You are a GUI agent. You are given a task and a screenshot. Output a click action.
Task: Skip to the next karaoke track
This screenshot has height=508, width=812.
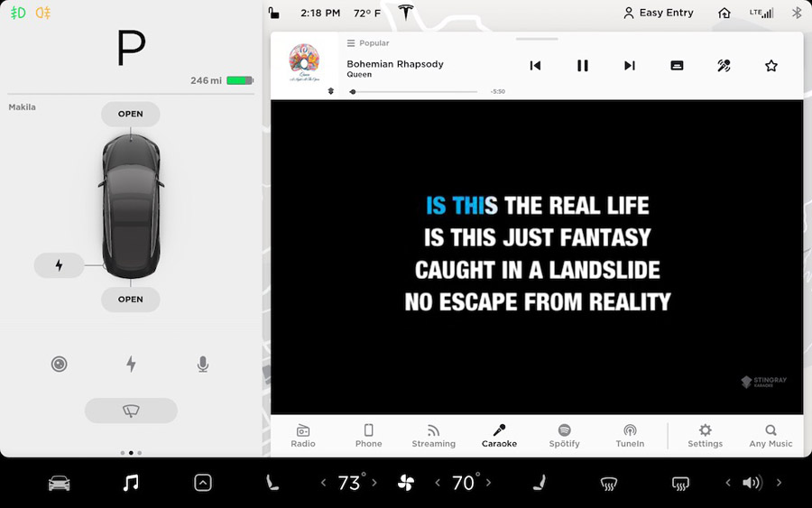click(630, 66)
